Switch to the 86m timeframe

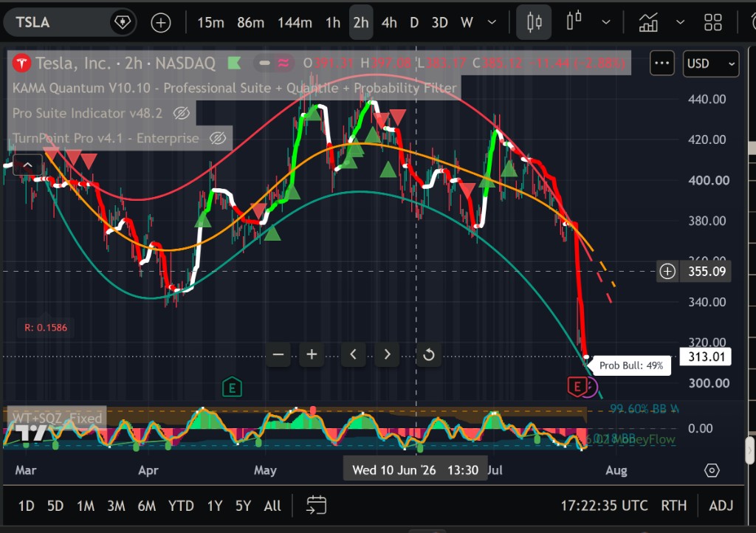pyautogui.click(x=250, y=23)
